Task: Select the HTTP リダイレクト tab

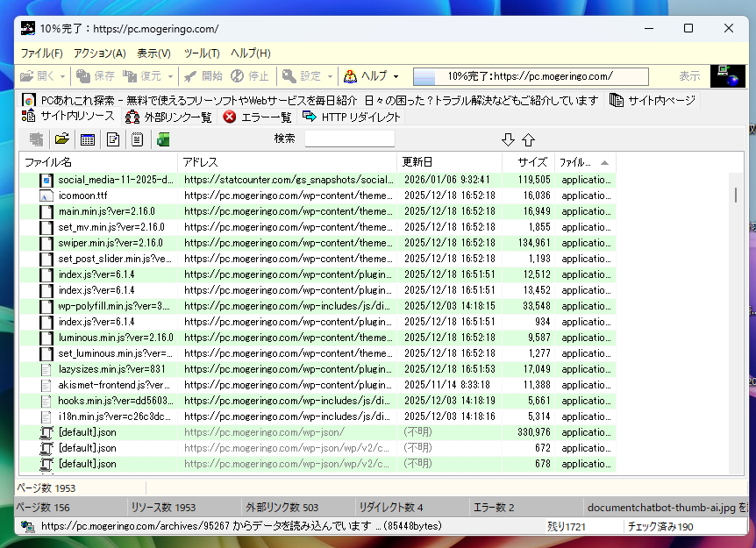Action: pyautogui.click(x=352, y=117)
